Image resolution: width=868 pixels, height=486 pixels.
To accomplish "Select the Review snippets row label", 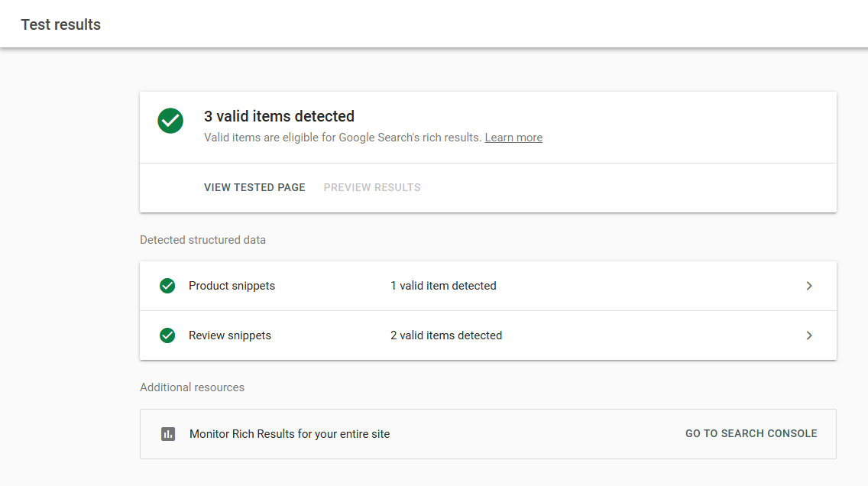I will (x=230, y=335).
